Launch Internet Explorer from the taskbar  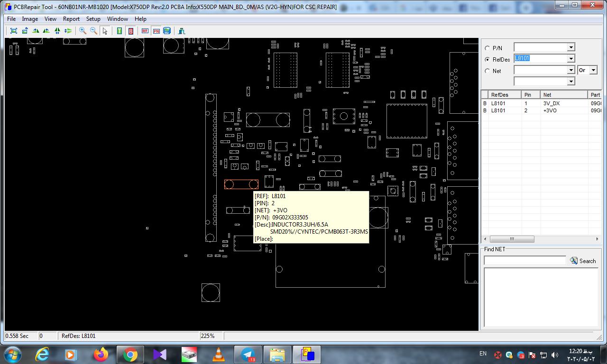(x=42, y=355)
